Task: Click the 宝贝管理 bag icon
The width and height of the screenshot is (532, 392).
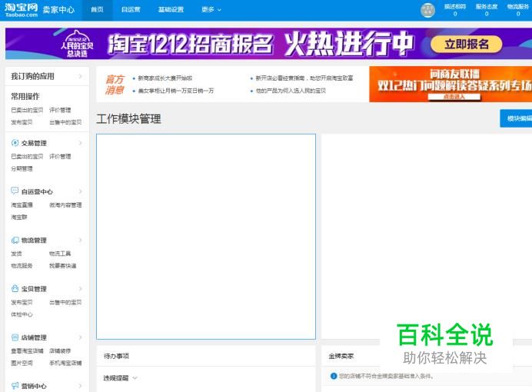Action: (15, 288)
